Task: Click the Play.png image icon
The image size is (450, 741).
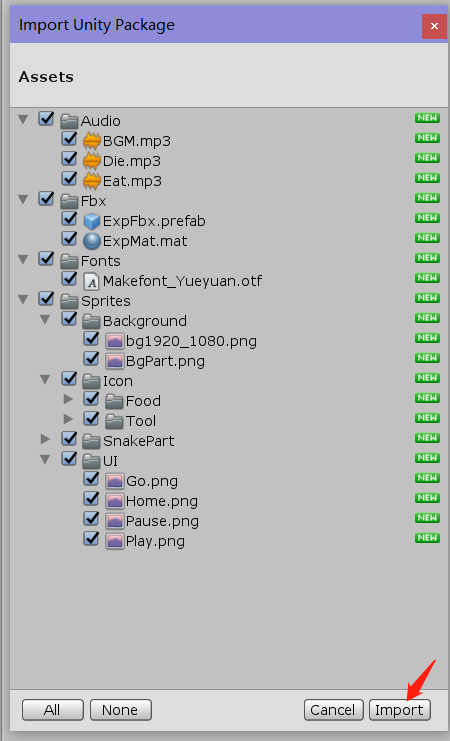Action: point(114,541)
